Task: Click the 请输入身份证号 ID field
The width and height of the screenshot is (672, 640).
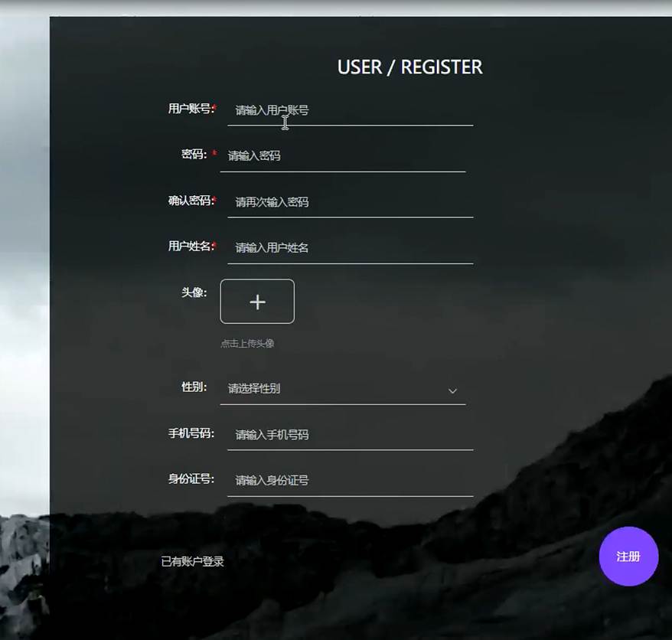Action: (x=350, y=481)
